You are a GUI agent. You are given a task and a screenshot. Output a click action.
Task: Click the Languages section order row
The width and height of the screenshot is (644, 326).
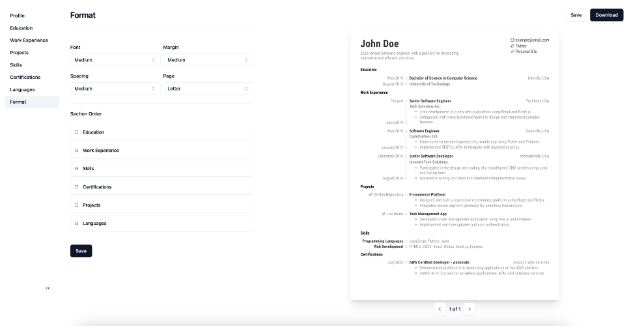click(x=162, y=224)
